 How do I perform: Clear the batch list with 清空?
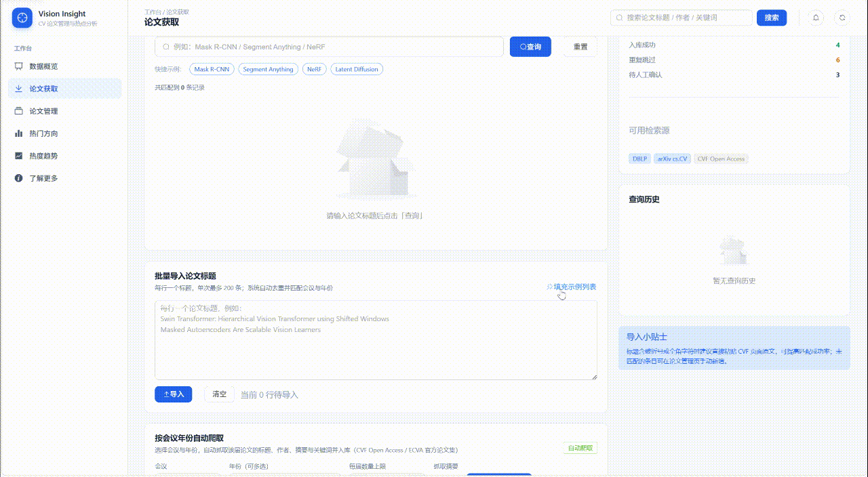219,394
